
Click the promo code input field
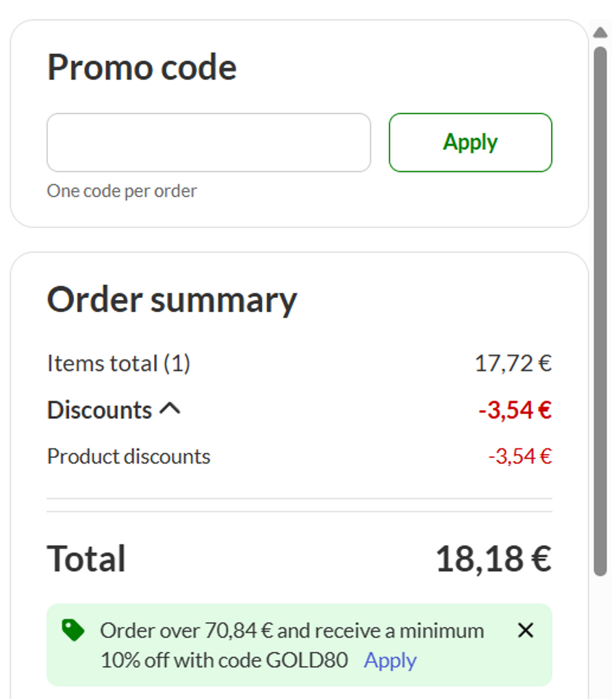pos(209,142)
